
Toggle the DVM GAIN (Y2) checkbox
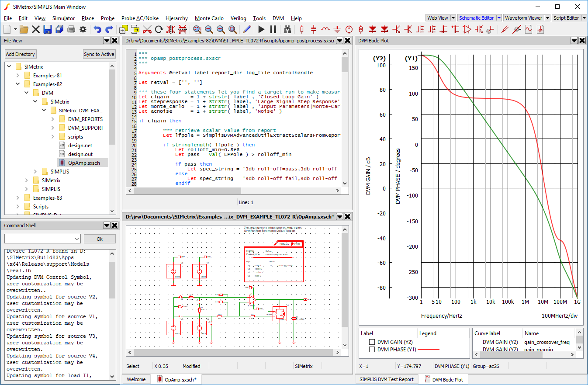[372, 342]
